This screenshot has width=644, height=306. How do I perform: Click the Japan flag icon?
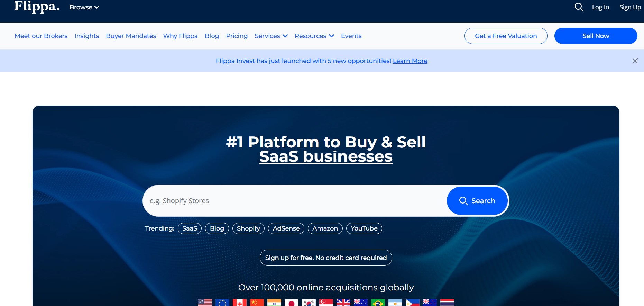click(292, 303)
